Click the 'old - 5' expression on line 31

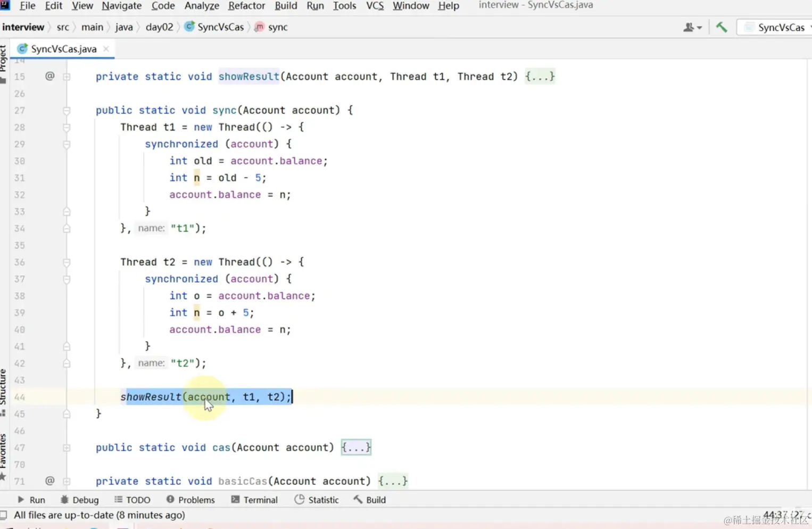239,178
